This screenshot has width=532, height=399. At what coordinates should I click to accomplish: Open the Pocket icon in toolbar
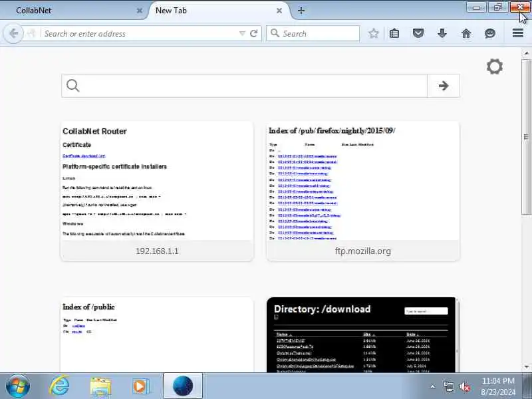418,33
